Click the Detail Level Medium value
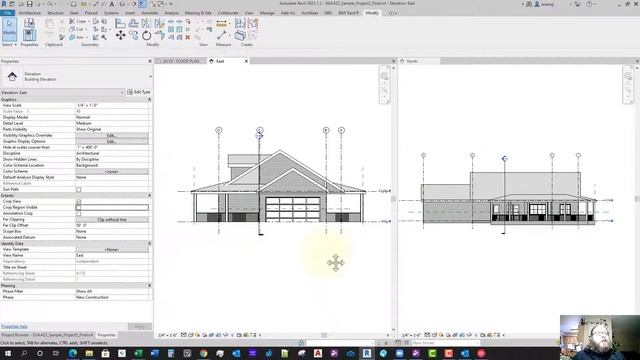Image resolution: width=640 pixels, height=360 pixels. (112, 123)
